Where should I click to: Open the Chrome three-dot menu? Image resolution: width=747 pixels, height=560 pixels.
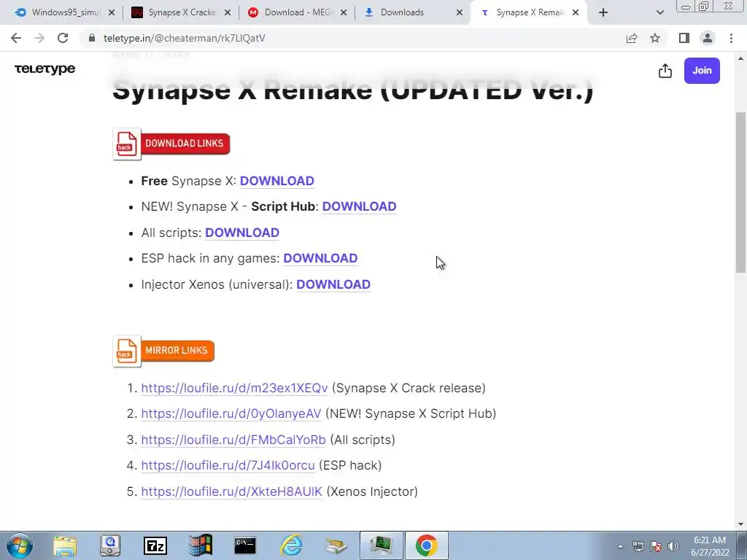pyautogui.click(x=731, y=38)
